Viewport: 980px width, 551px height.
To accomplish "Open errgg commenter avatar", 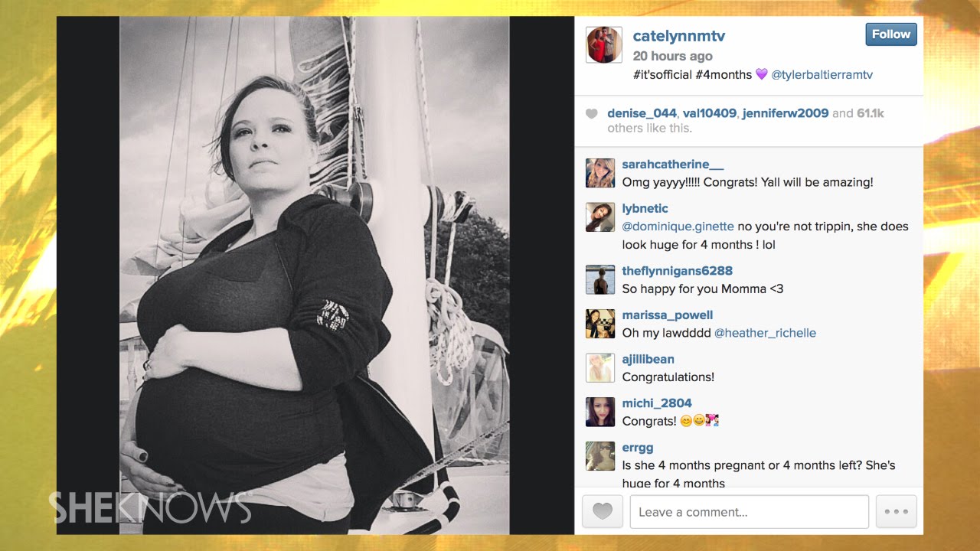I will [600, 456].
